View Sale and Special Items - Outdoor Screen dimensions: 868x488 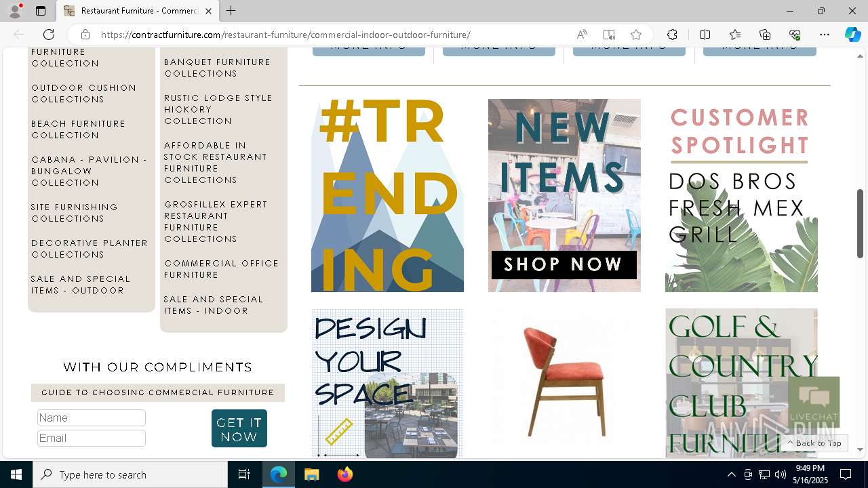(x=81, y=285)
